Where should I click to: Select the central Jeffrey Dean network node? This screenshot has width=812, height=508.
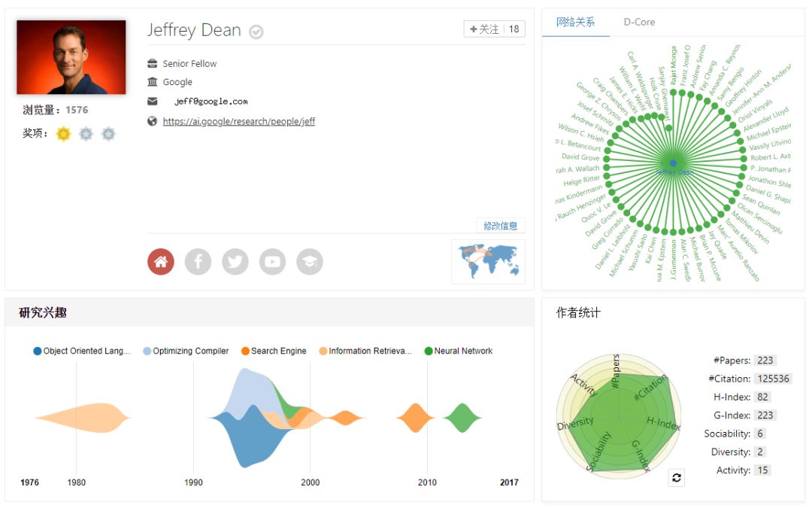click(673, 163)
